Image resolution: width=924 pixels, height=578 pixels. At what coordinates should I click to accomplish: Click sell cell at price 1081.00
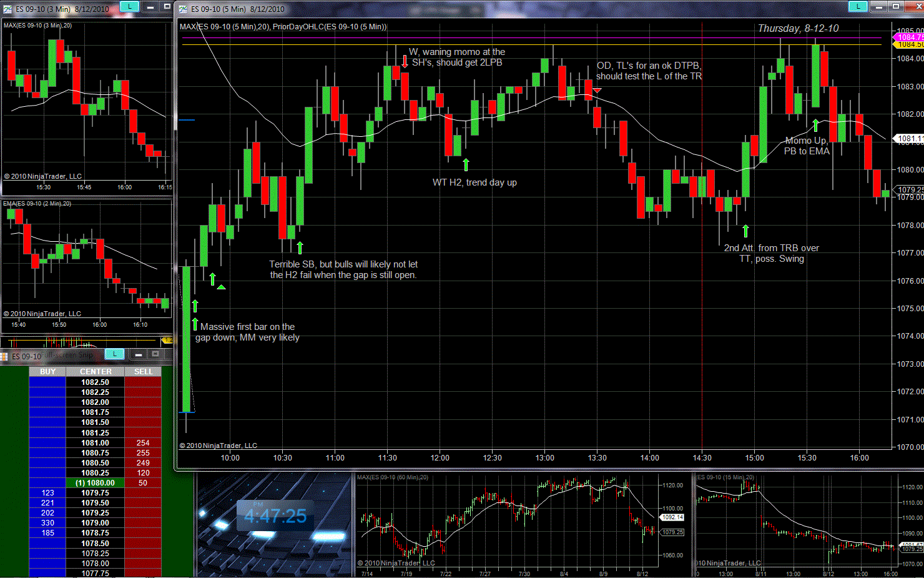click(143, 443)
